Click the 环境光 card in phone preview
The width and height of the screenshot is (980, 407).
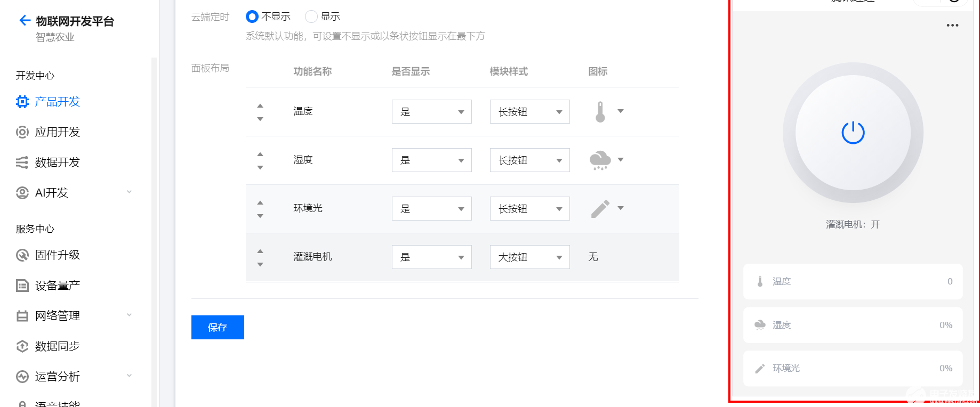coord(853,369)
